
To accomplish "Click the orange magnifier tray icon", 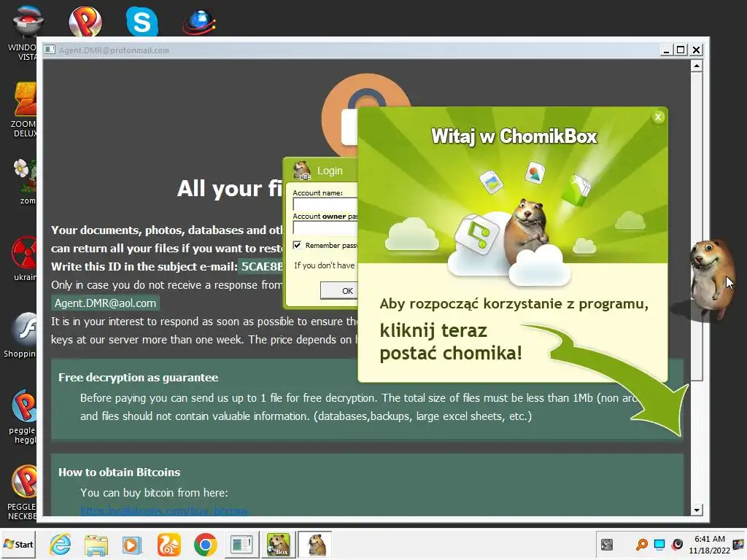I will coord(642,544).
